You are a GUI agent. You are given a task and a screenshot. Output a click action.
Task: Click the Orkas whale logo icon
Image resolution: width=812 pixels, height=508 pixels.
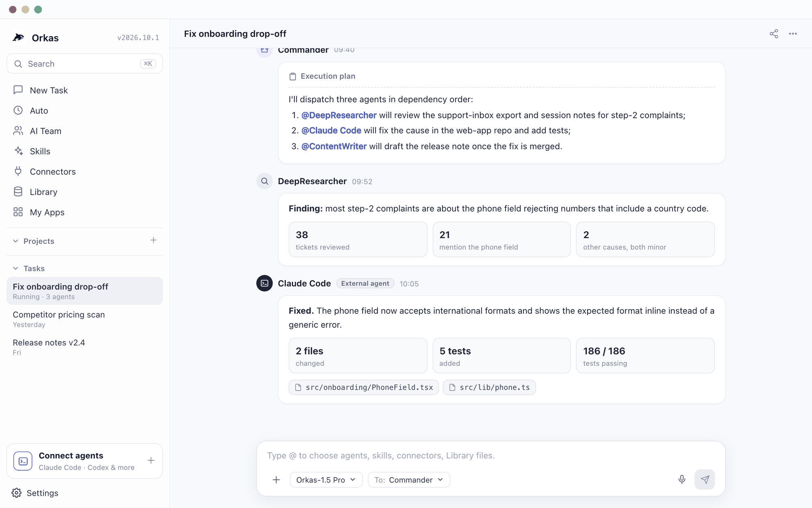[19, 37]
